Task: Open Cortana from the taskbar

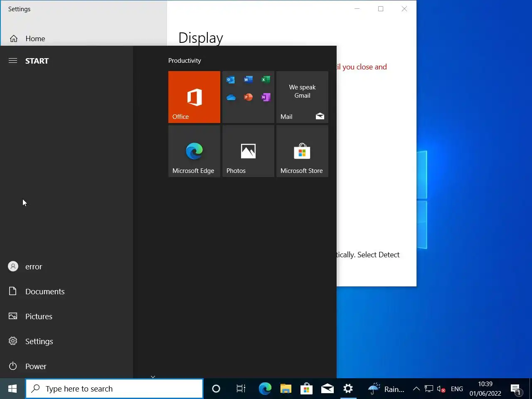Action: [x=216, y=389]
